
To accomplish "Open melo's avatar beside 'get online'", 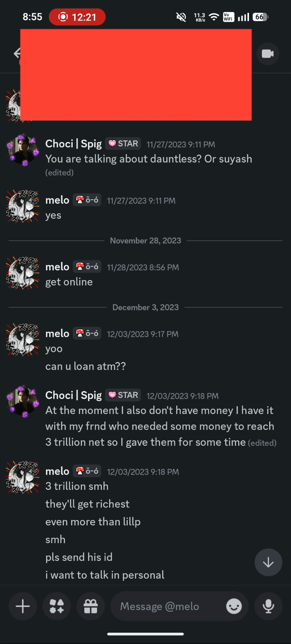I will point(23,273).
